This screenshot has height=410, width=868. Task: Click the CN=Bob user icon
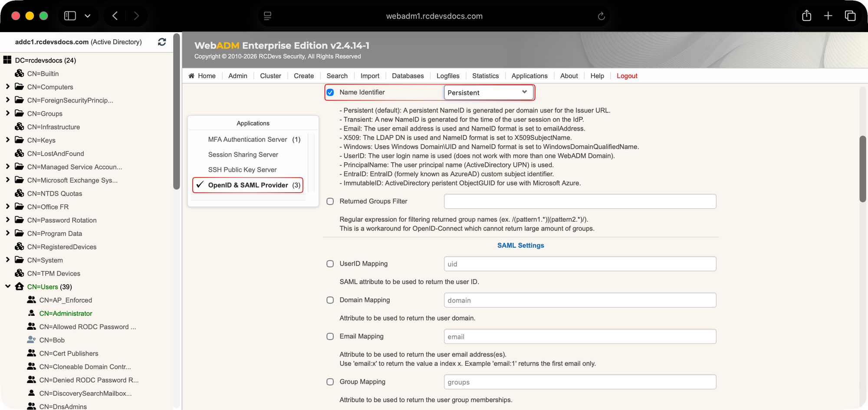pyautogui.click(x=32, y=340)
